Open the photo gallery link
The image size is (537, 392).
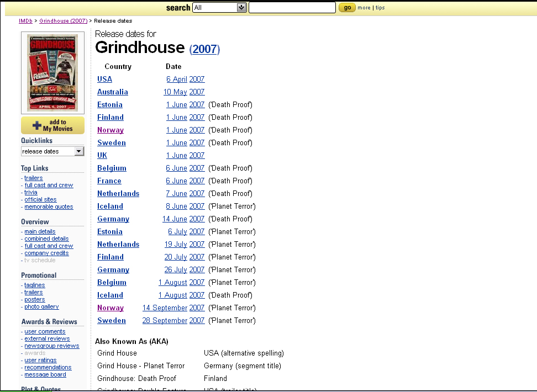41,307
